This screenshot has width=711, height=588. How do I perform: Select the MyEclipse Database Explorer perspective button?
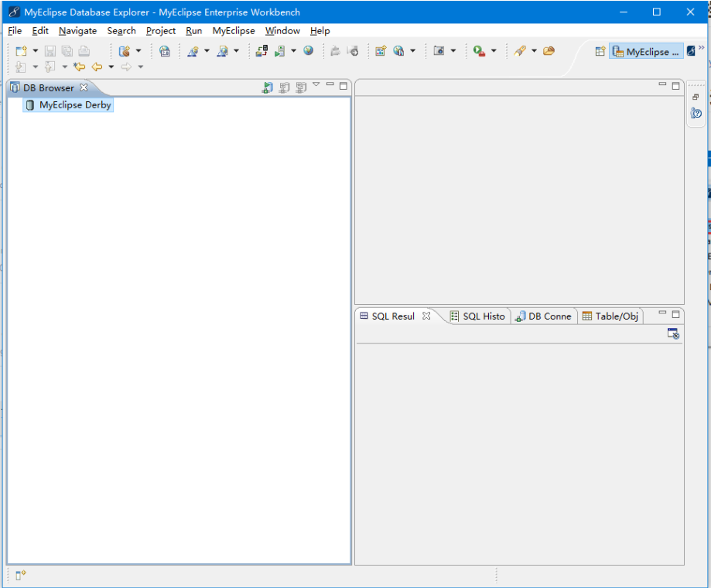tap(646, 52)
